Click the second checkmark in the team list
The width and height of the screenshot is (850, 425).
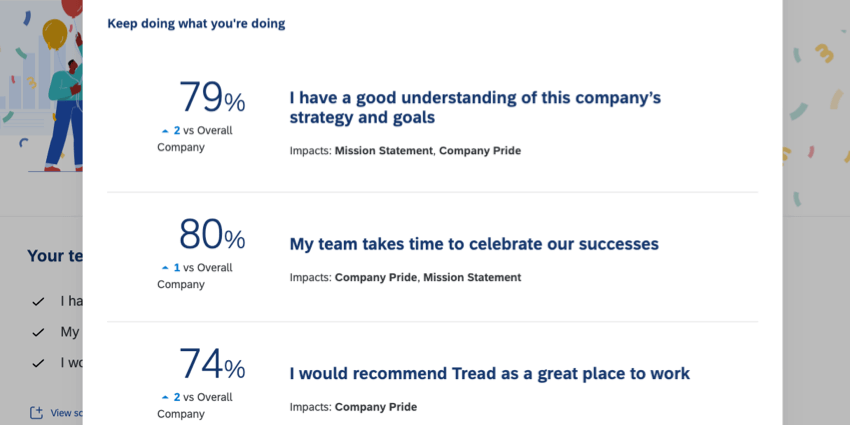pos(38,332)
